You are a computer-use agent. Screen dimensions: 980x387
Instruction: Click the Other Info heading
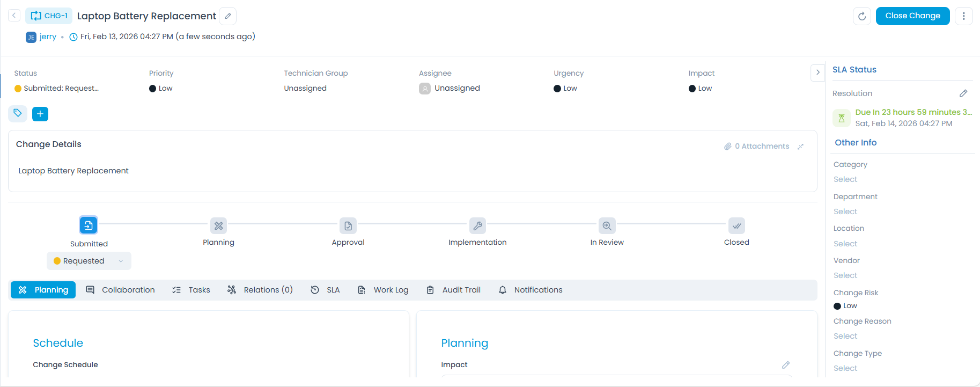(x=856, y=143)
